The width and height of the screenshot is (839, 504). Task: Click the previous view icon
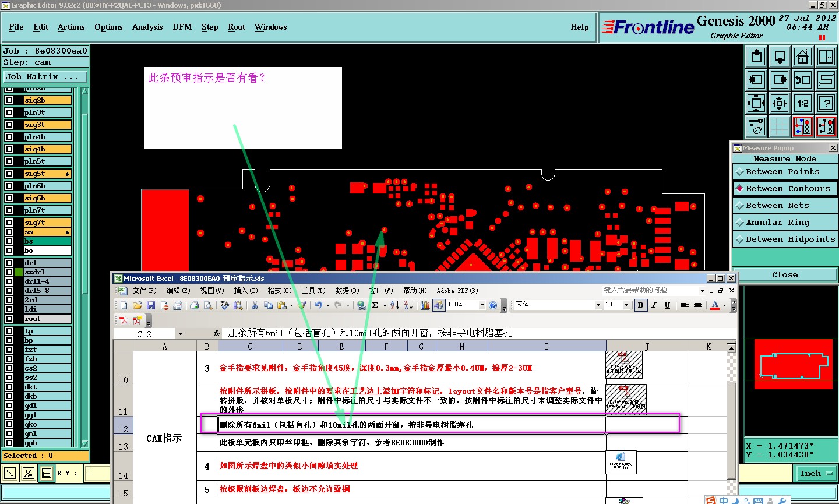pos(803,80)
